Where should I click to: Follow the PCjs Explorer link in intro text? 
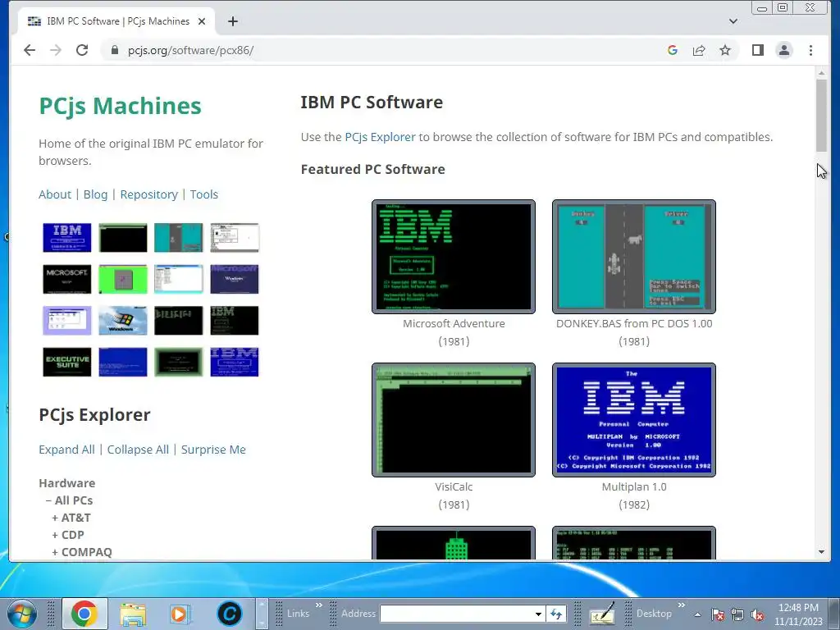380,137
